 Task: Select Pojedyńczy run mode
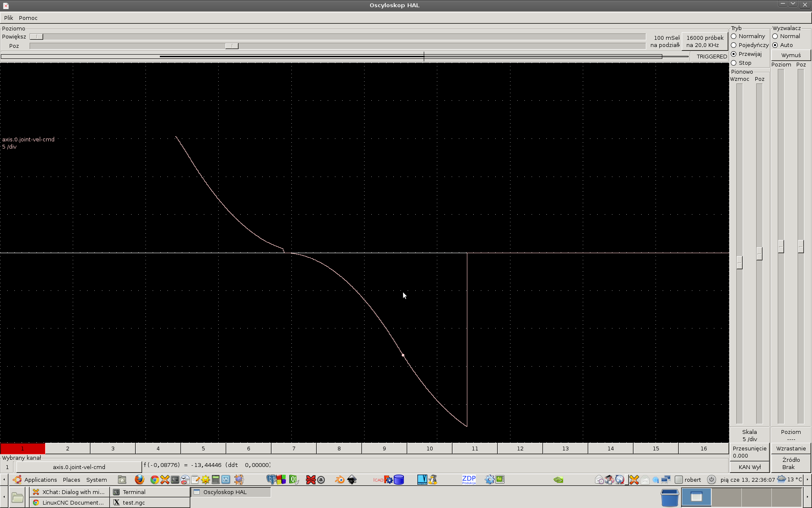pyautogui.click(x=749, y=45)
